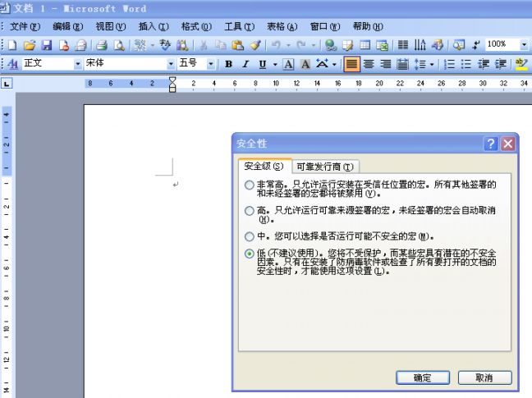Open the 编辑(E) menu
This screenshot has height=398, width=532.
[68, 26]
